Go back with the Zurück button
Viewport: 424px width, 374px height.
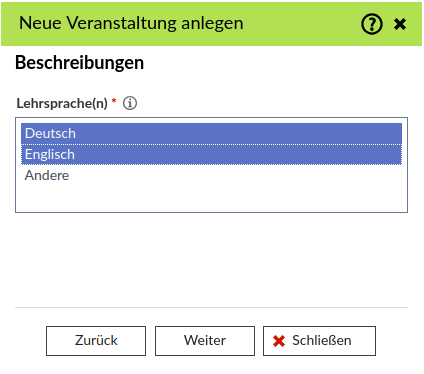[96, 341]
